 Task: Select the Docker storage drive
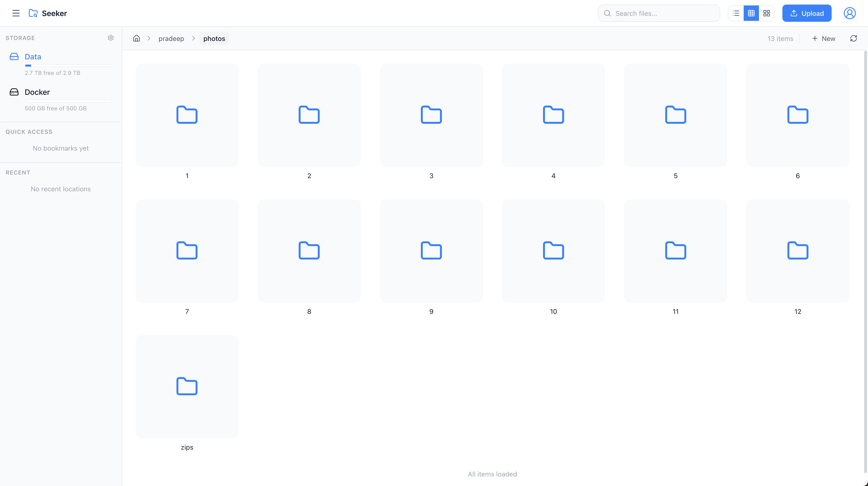point(37,92)
